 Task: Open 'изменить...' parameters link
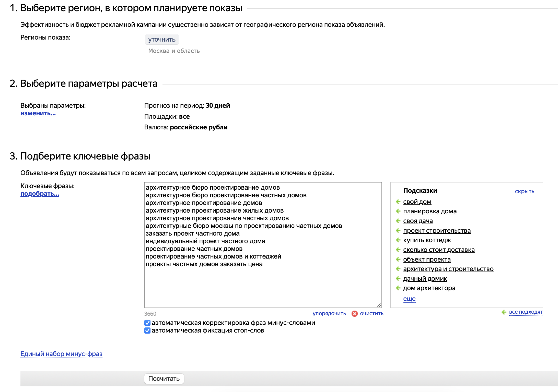pos(38,113)
